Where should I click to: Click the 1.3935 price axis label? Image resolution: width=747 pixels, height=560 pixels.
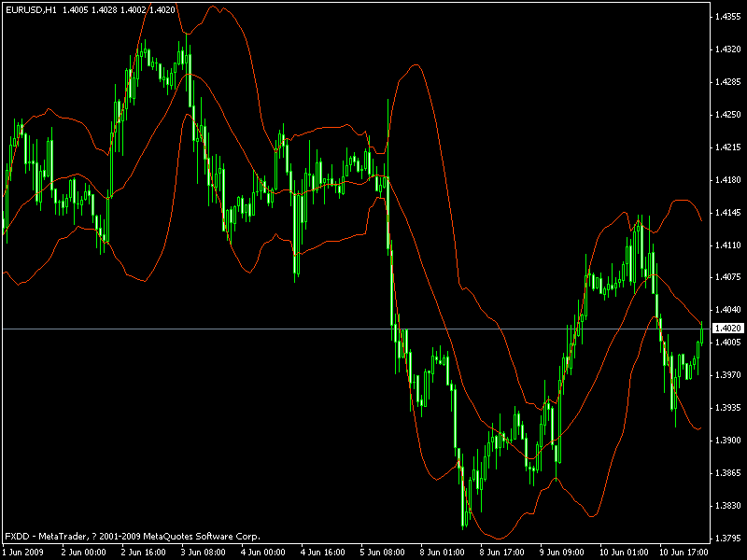coord(728,408)
